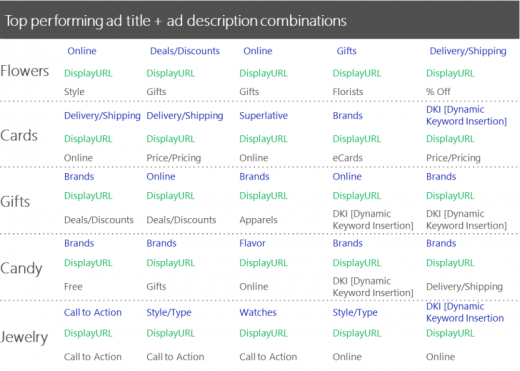Image resolution: width=520 pixels, height=371 pixels.
Task: Click the header title banner text
Action: [x=176, y=21]
